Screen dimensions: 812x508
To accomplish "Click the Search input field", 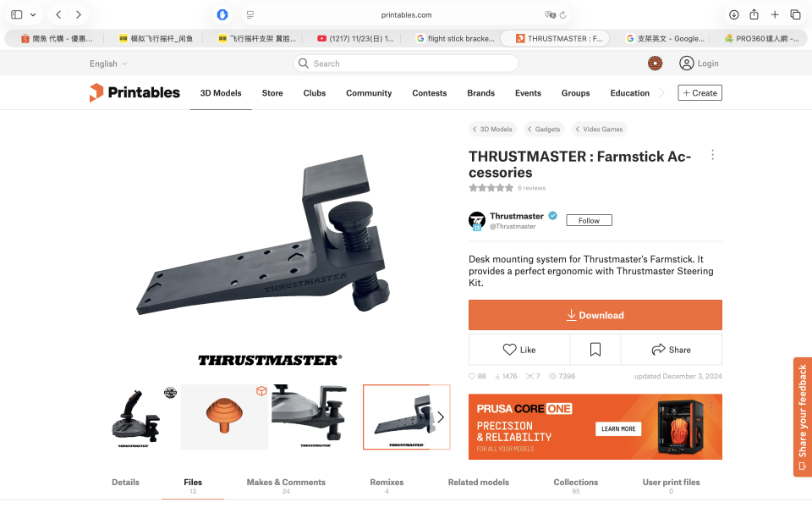I will 406,63.
